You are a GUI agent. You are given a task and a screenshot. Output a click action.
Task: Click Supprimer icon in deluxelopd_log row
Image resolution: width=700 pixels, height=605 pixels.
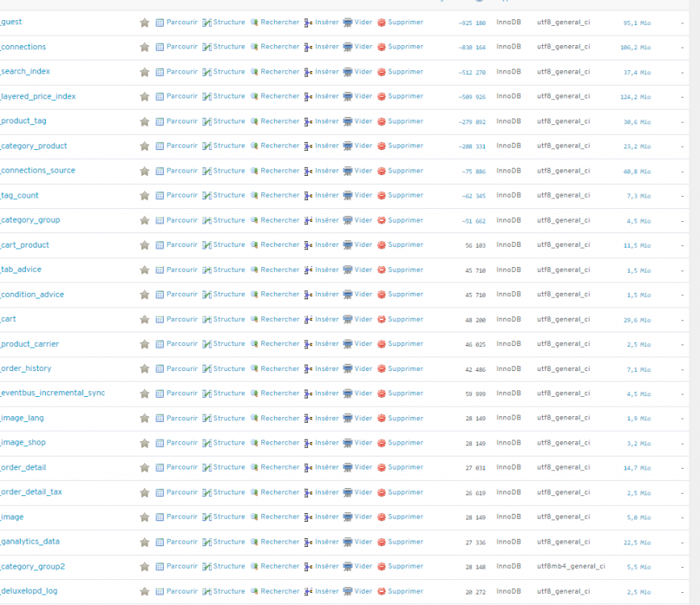(381, 591)
